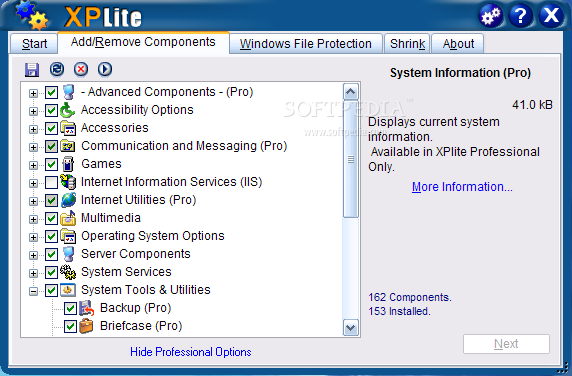Uncheck the Games component checkbox
The width and height of the screenshot is (572, 376).
click(51, 164)
